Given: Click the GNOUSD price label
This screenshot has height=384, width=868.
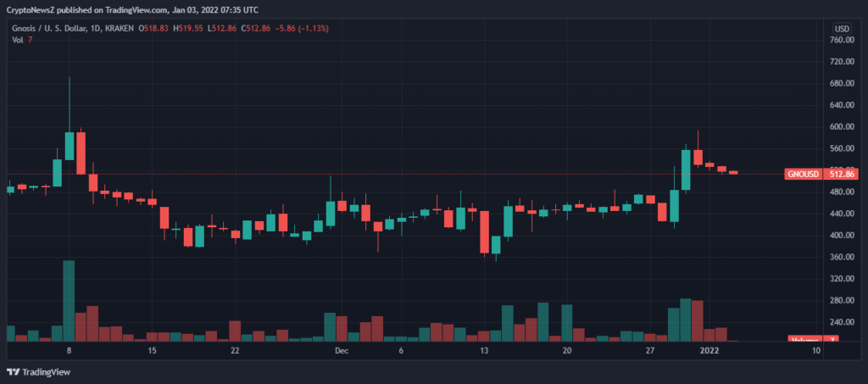Looking at the screenshot, I should 804,175.
